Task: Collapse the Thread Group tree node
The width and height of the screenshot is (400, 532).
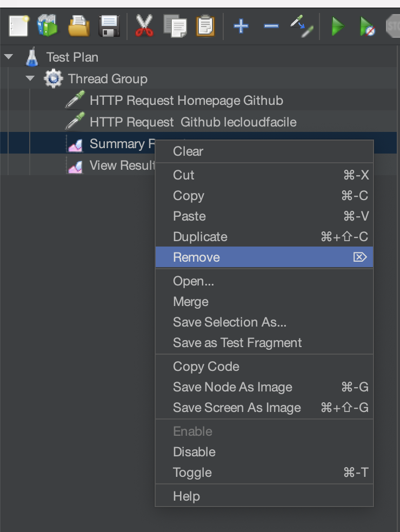Action: pos(30,78)
